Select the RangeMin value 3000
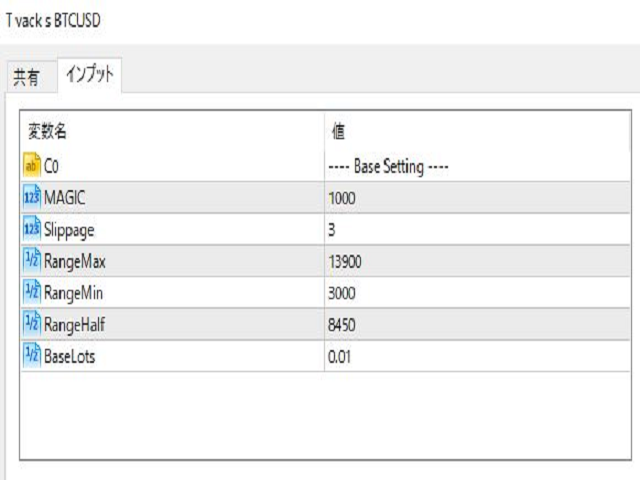Screen dimensions: 640x480 (342, 293)
